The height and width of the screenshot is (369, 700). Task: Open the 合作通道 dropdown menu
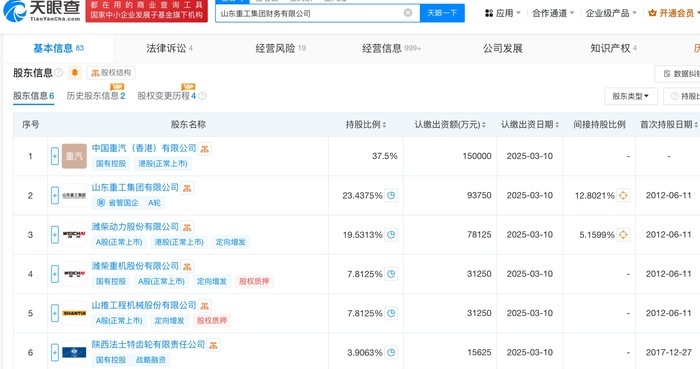click(x=553, y=13)
